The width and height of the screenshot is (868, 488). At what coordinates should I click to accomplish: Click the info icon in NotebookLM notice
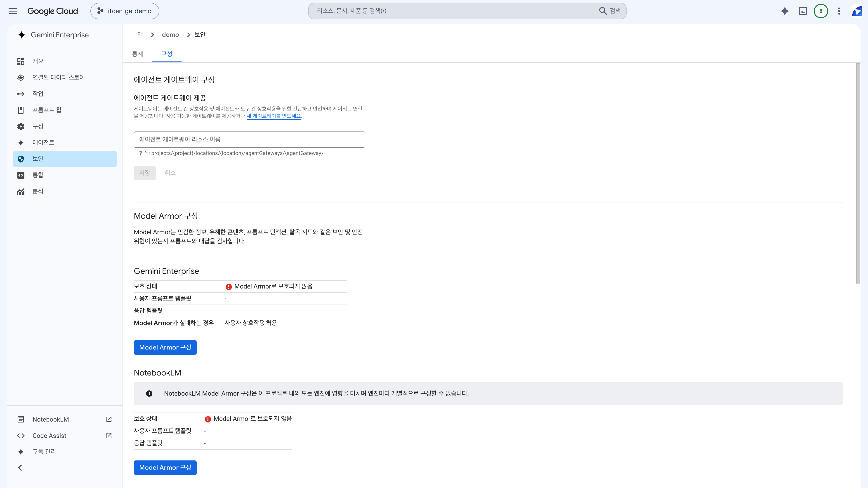pyautogui.click(x=149, y=393)
